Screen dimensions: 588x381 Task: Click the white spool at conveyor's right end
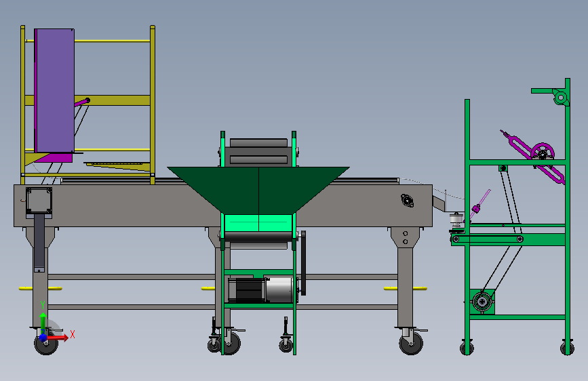456,220
